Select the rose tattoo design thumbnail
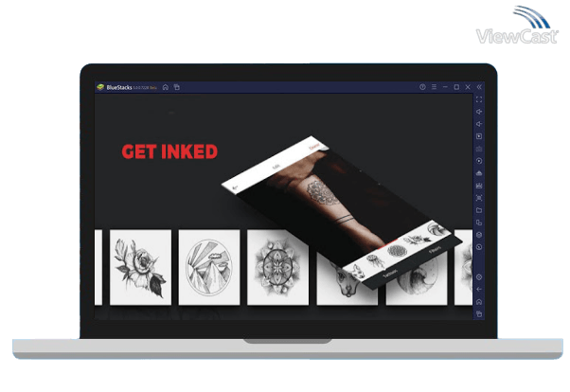This screenshot has height=392, width=570. coord(141,267)
